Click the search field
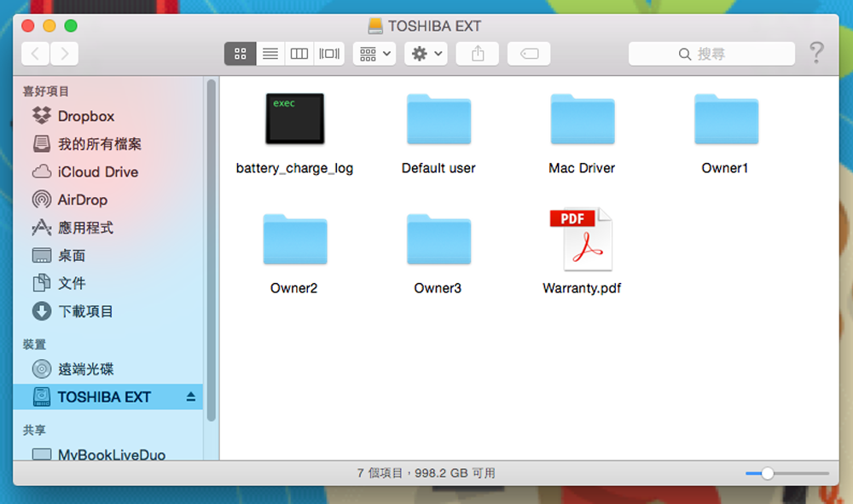 711,54
